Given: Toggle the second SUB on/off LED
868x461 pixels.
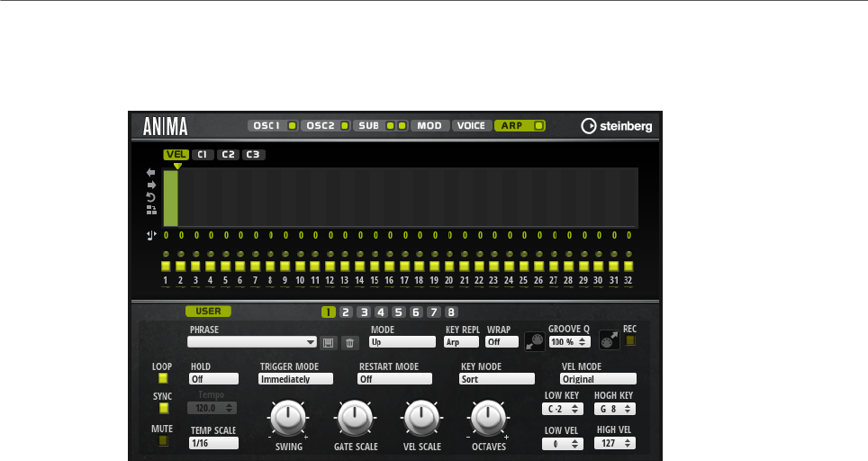Looking at the screenshot, I should (402, 126).
